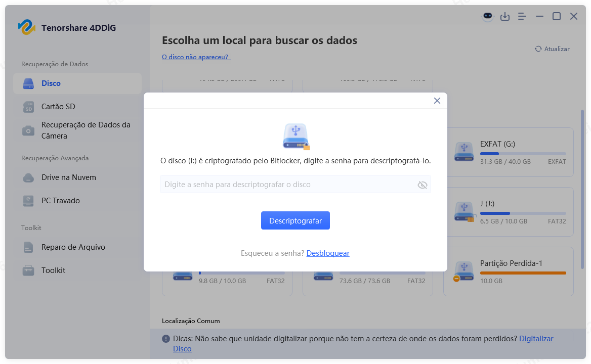The height and width of the screenshot is (364, 591).
Task: Click the Desbloquear link
Action: tap(328, 253)
